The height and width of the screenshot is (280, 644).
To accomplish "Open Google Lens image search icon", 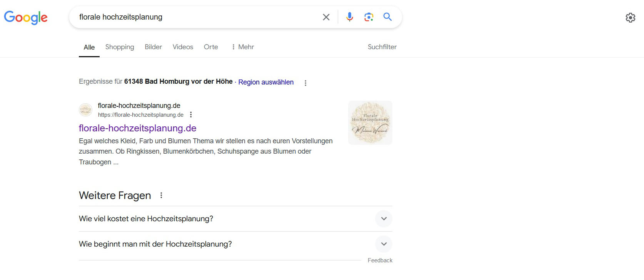I will pos(369,17).
